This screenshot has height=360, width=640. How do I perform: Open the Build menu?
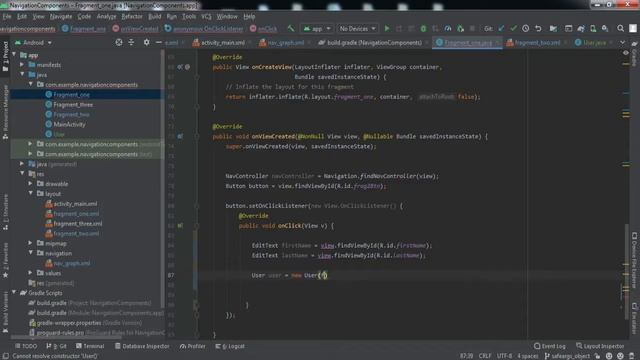[154, 17]
